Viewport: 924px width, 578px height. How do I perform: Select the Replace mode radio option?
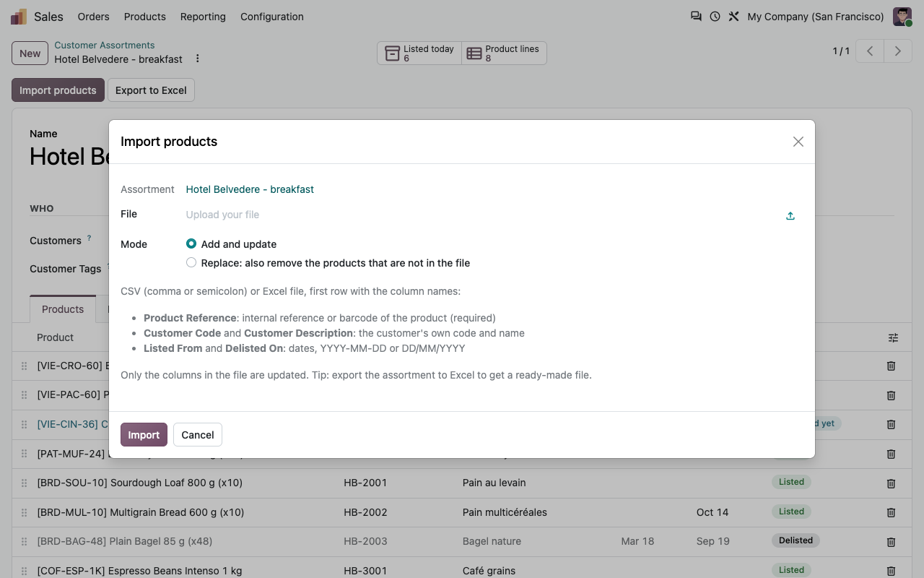[x=191, y=263]
